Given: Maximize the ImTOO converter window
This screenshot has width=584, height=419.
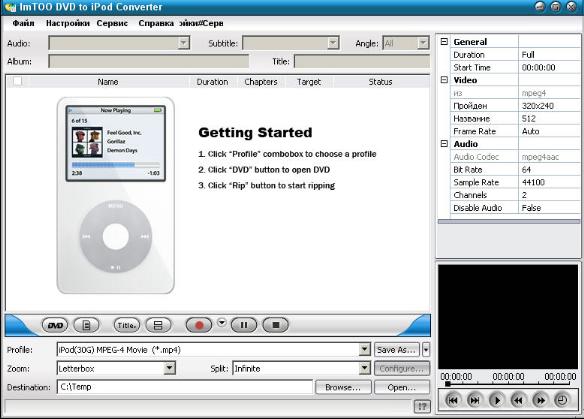Looking at the screenshot, I should coord(556,7).
